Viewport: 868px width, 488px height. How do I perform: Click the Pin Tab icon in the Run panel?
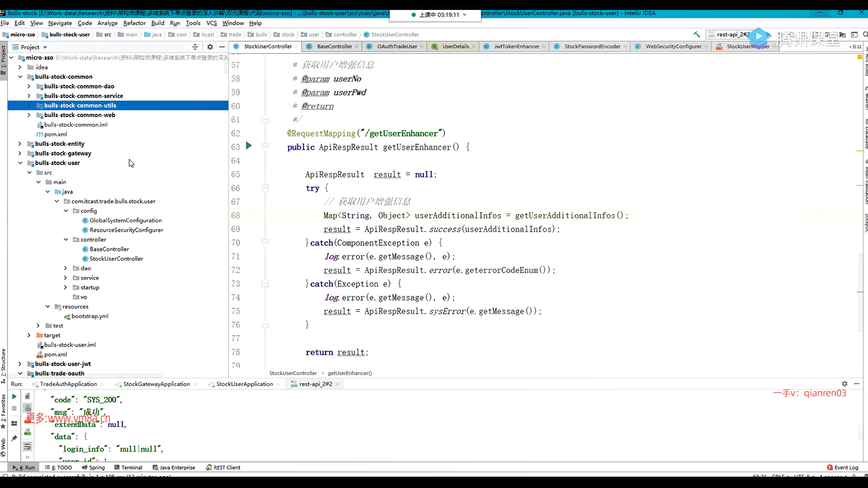[x=14, y=438]
